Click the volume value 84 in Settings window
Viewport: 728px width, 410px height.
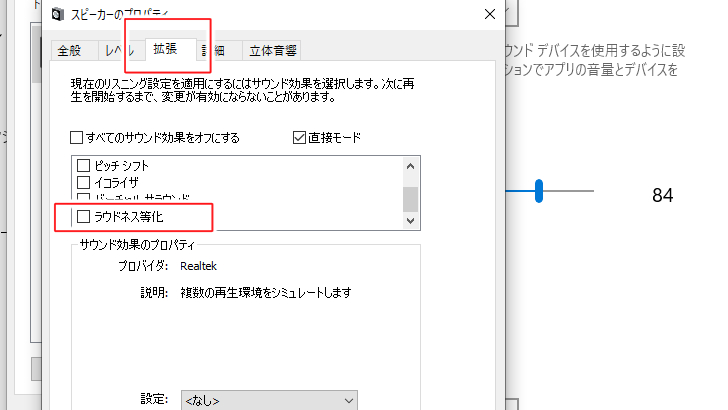tap(663, 195)
